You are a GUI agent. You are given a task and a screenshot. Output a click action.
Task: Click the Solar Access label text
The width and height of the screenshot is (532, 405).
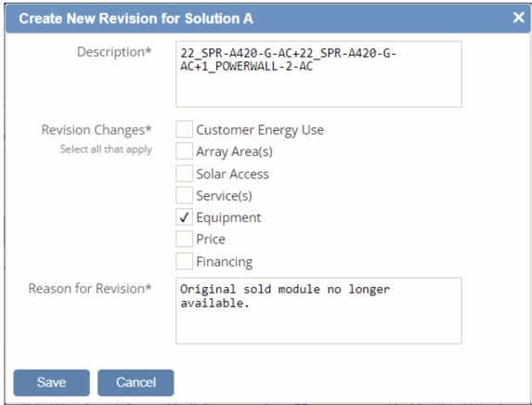(x=232, y=174)
